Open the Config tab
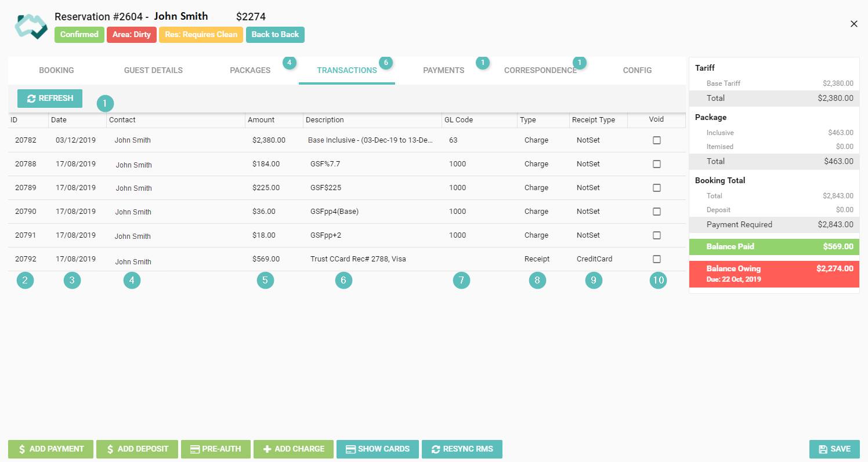Viewport: 868px width, 462px height. pyautogui.click(x=637, y=70)
